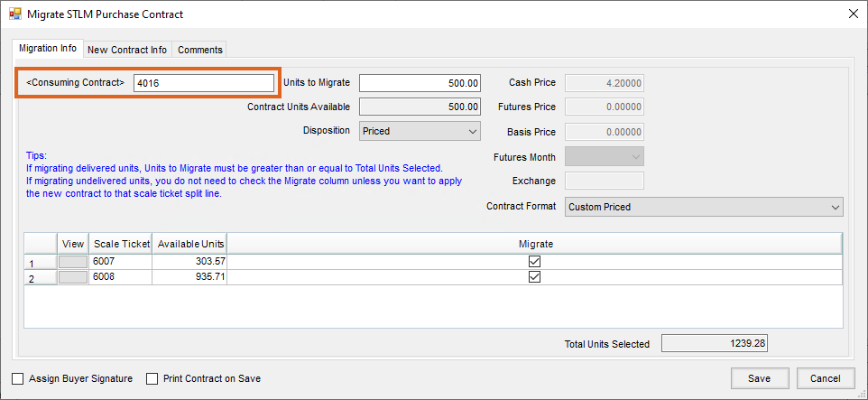
Task: Select row header 2 in grid
Action: click(x=41, y=277)
